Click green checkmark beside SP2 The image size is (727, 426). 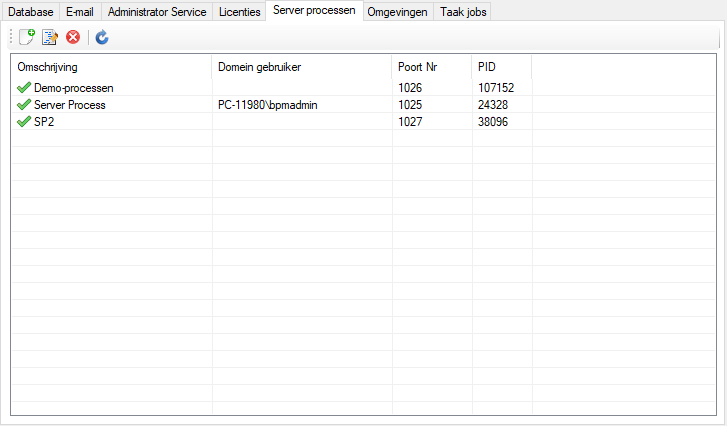(24, 121)
